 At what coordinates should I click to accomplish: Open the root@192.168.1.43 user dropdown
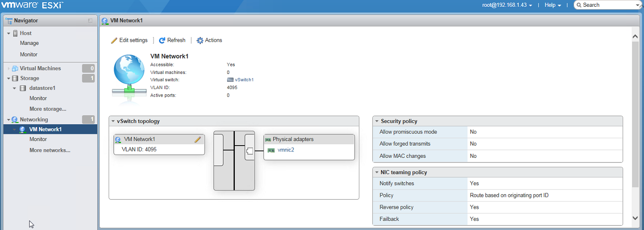coord(507,5)
